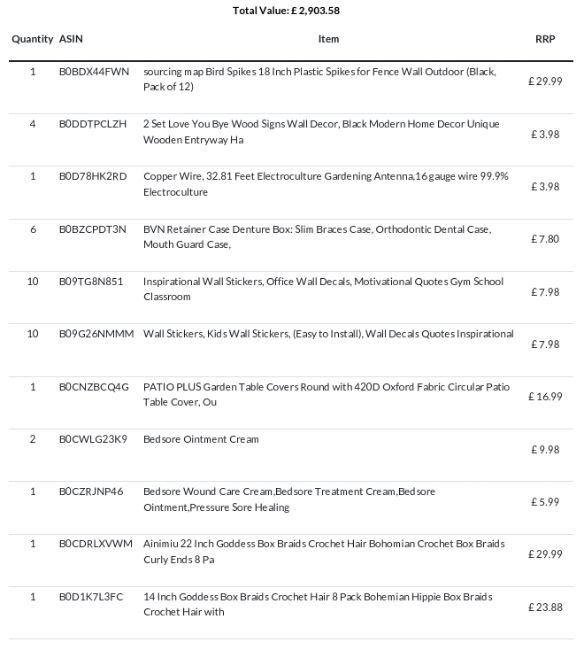Select the BVN Retainer Case item
Screen dimensions: 584x650
pos(317,237)
